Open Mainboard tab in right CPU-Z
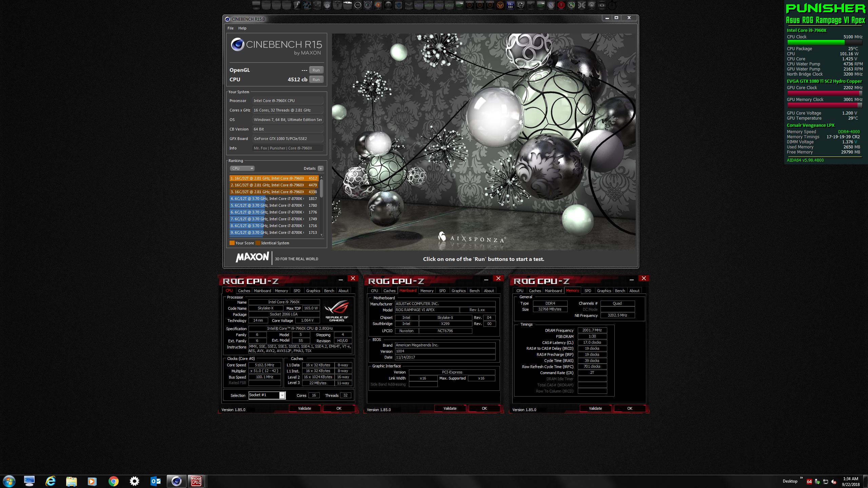 553,291
